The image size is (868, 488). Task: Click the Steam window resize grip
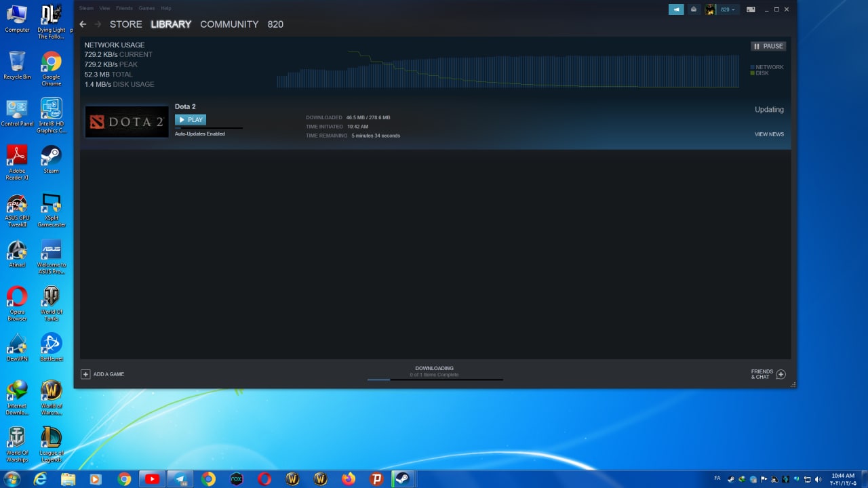pos(793,385)
